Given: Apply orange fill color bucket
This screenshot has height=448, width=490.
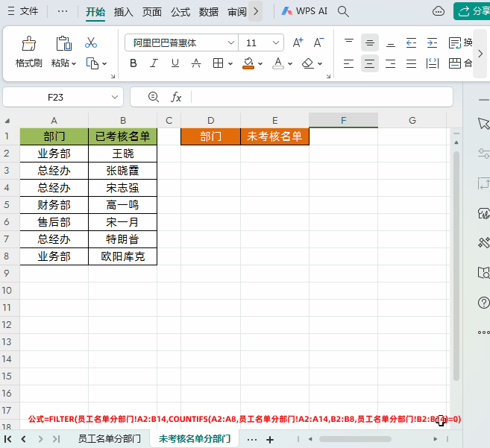Looking at the screenshot, I should [248, 63].
